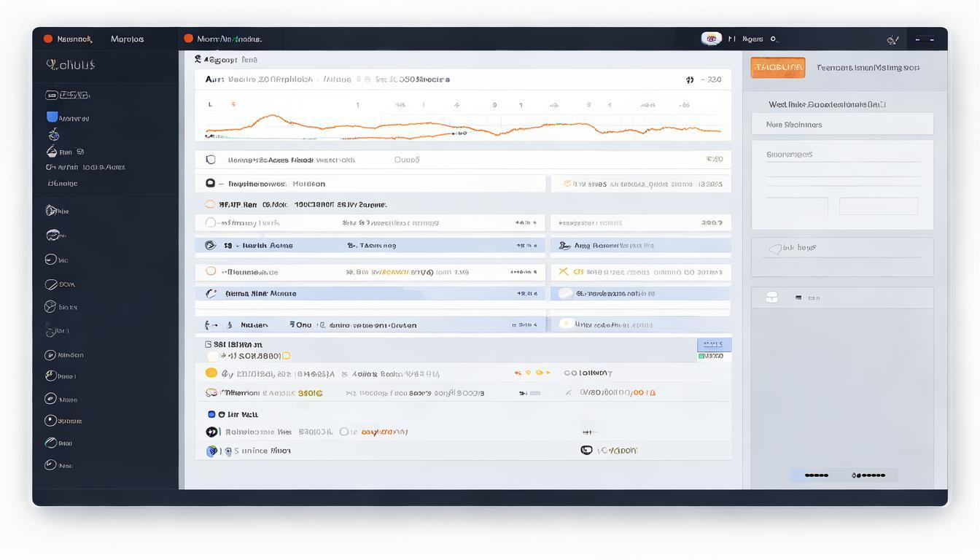
Task: Click the empty left input box in the right panel form
Action: click(797, 206)
